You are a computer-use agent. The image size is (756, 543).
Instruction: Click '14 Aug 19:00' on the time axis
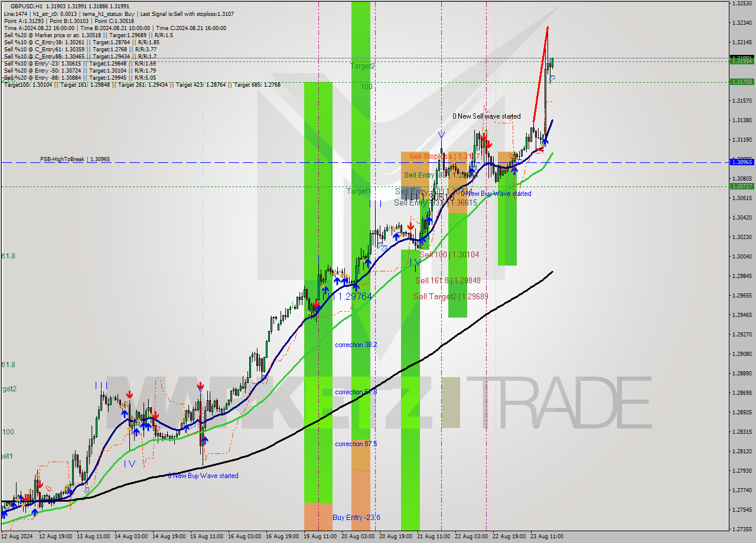pyautogui.click(x=170, y=537)
